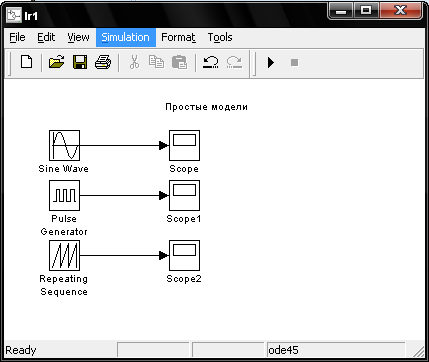Select signal line from Repeating Sequence to Scope2
This screenshot has height=362, width=429.
click(124, 256)
